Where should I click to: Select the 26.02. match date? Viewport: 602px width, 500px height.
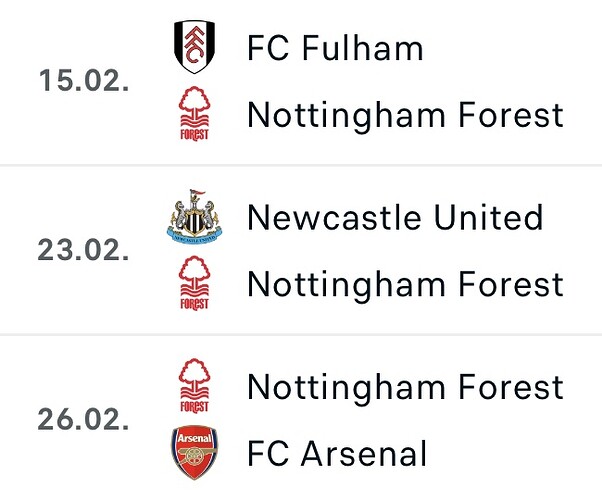[x=83, y=419]
